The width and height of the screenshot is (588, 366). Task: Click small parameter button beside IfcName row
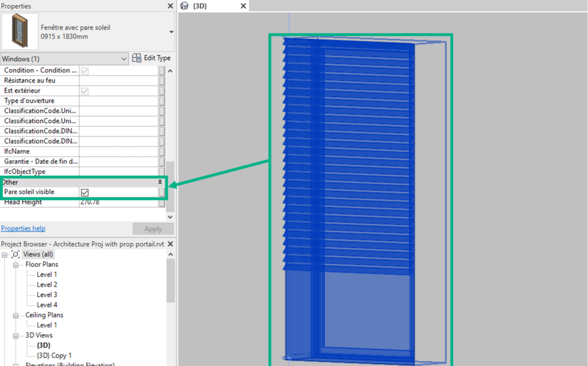point(162,151)
